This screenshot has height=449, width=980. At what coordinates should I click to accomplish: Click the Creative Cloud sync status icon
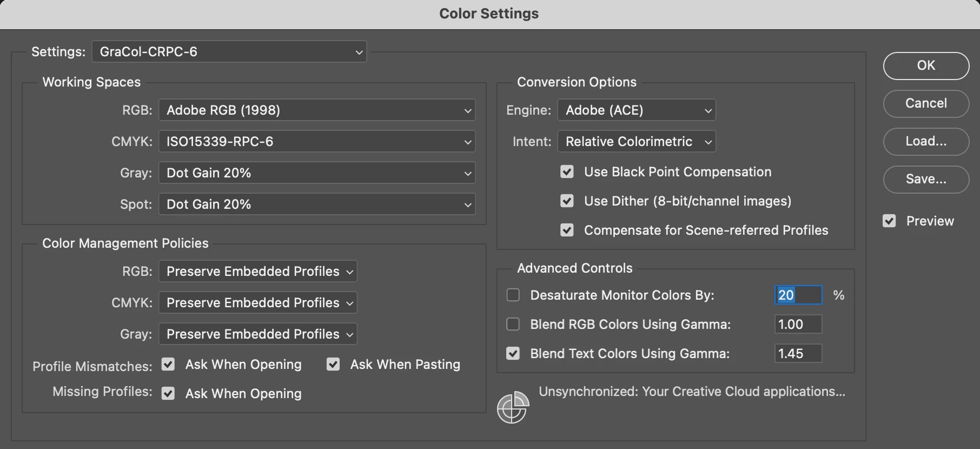click(x=512, y=407)
